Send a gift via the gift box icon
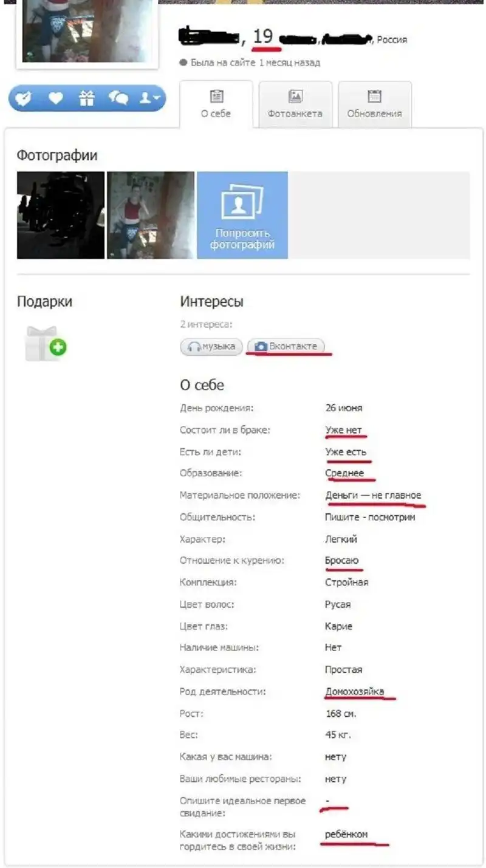This screenshot has height=868, width=486. point(87,98)
